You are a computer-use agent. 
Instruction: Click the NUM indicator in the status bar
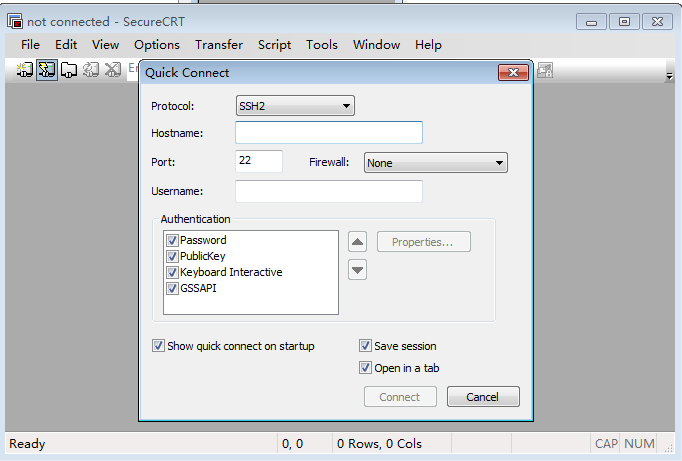click(639, 444)
